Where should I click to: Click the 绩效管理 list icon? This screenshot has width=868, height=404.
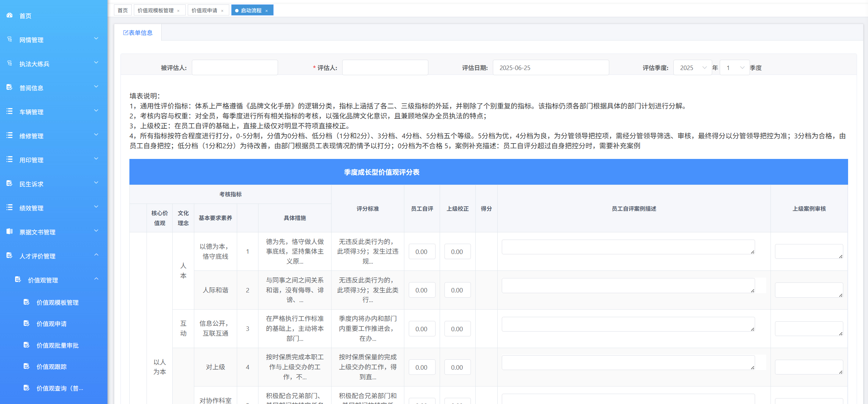pyautogui.click(x=10, y=208)
